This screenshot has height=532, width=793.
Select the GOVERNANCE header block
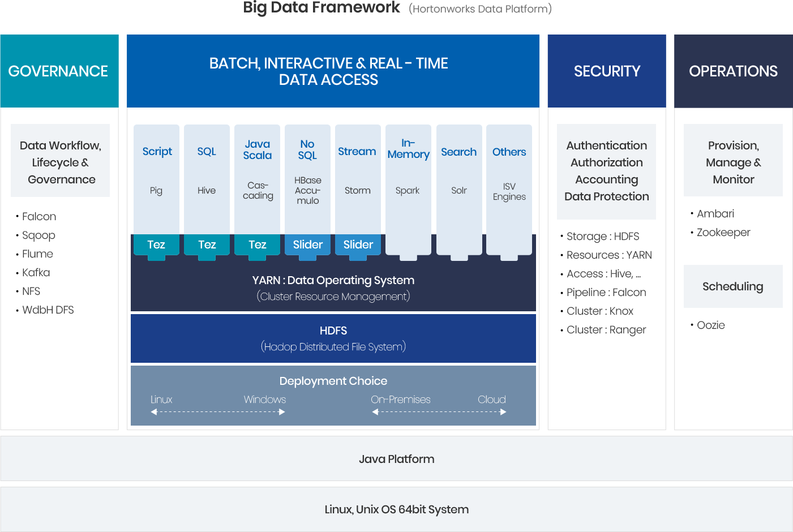click(59, 71)
